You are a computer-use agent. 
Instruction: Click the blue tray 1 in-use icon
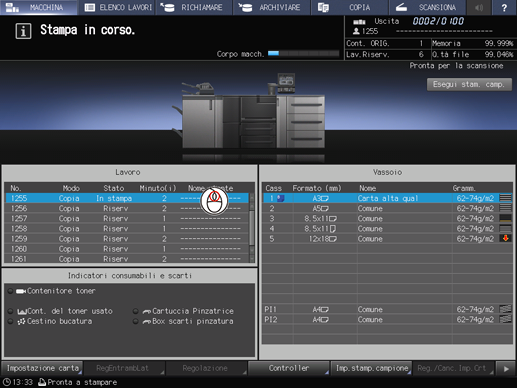(x=281, y=198)
